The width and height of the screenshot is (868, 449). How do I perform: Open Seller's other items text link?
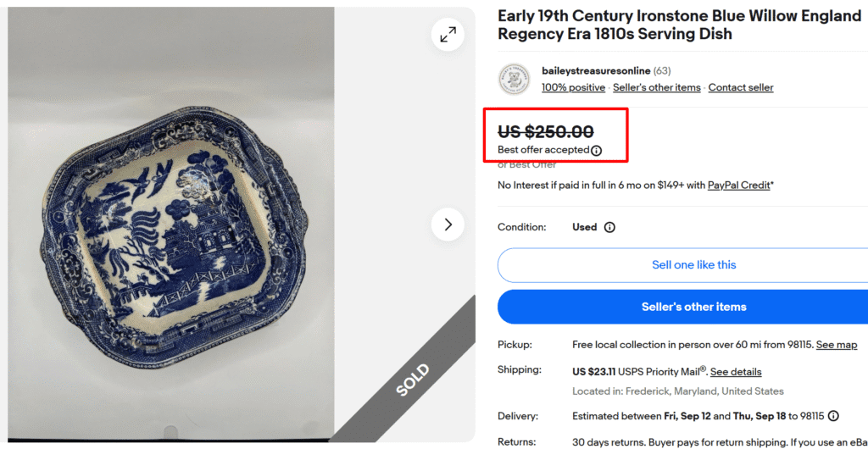657,87
